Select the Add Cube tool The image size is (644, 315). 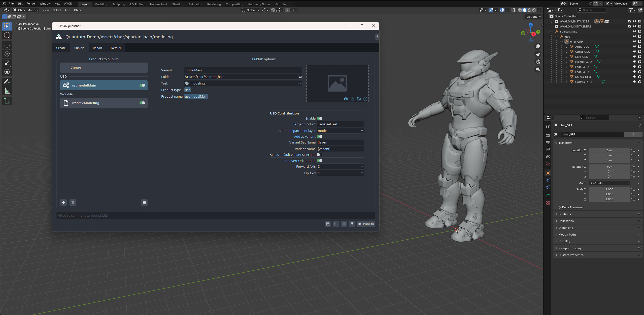click(x=7, y=101)
